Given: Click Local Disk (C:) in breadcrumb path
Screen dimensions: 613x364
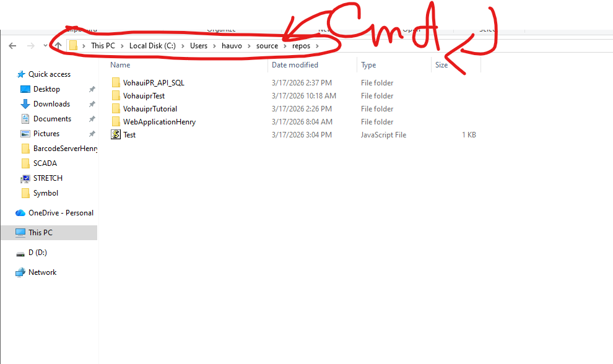Looking at the screenshot, I should (152, 46).
